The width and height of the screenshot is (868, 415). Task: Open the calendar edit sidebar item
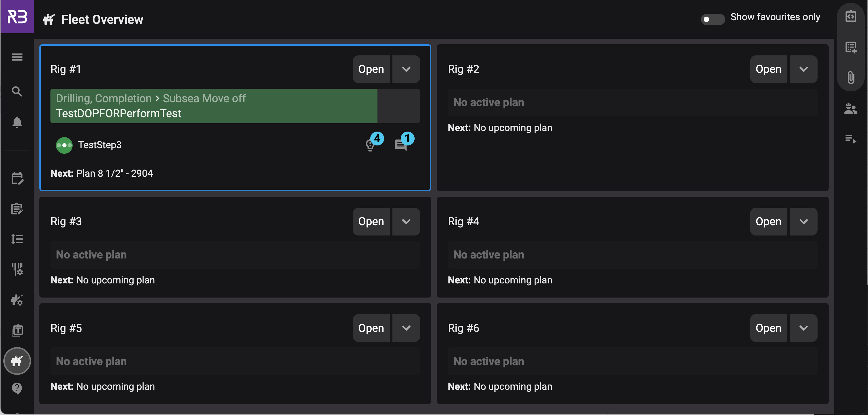(17, 178)
